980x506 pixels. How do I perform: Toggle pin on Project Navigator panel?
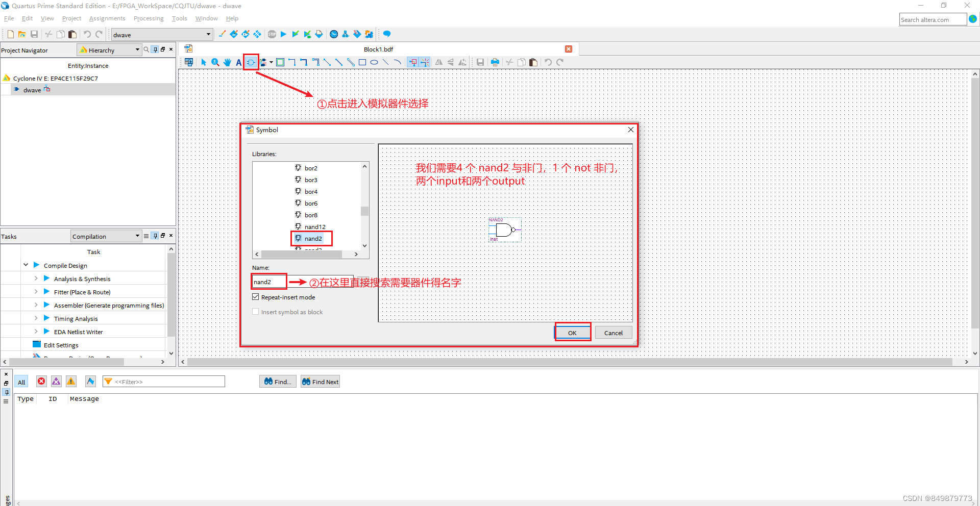(x=155, y=49)
